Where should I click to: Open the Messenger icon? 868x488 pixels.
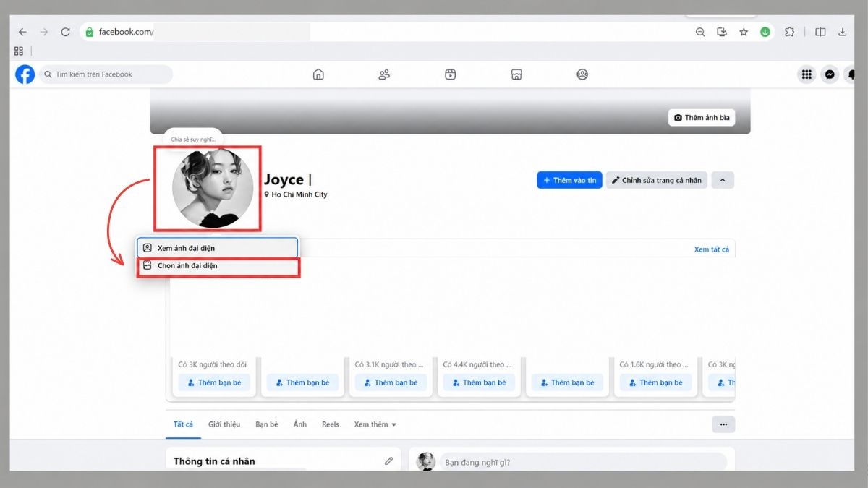click(830, 74)
